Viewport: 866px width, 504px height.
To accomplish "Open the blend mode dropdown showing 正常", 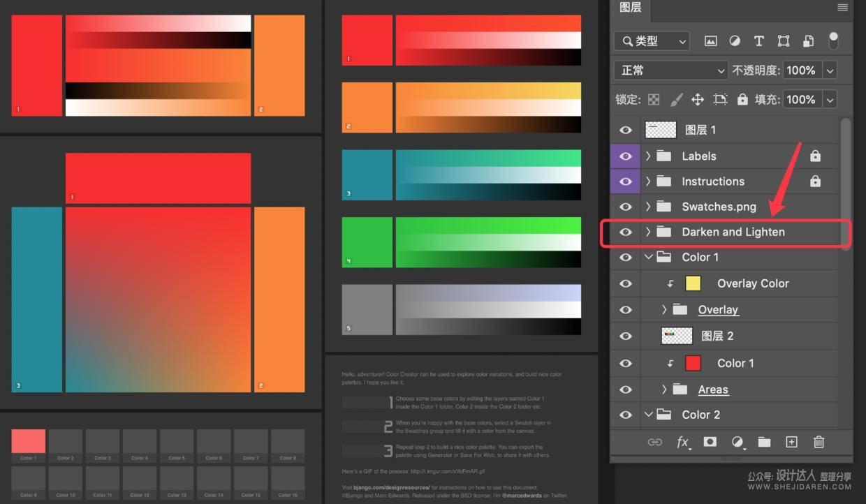I will tap(669, 70).
